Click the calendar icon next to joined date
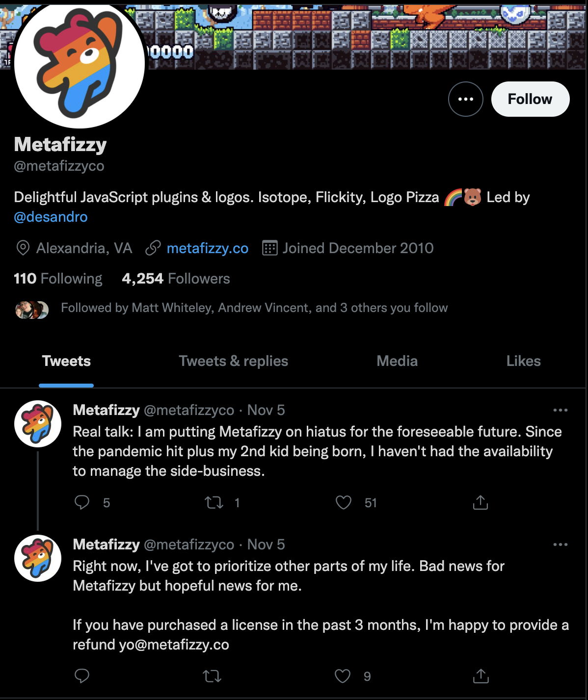Viewport: 588px width, 700px height. (269, 248)
